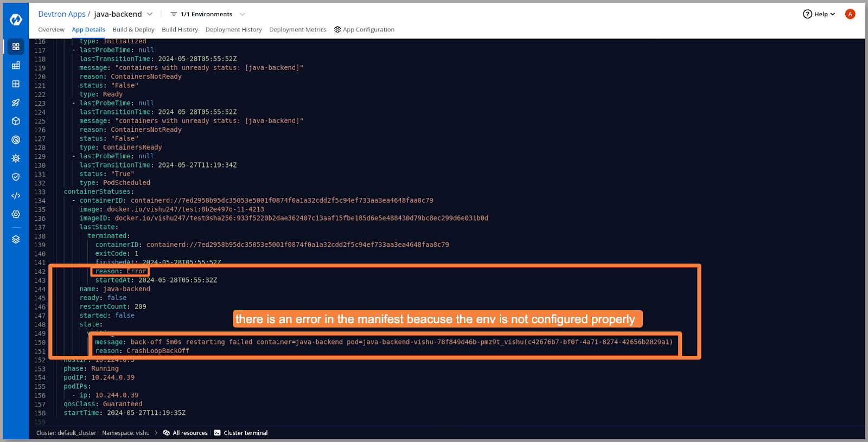Screen dimensions: 868x442
Task: Click restartCount: 209 on line 146
Action: (113, 307)
